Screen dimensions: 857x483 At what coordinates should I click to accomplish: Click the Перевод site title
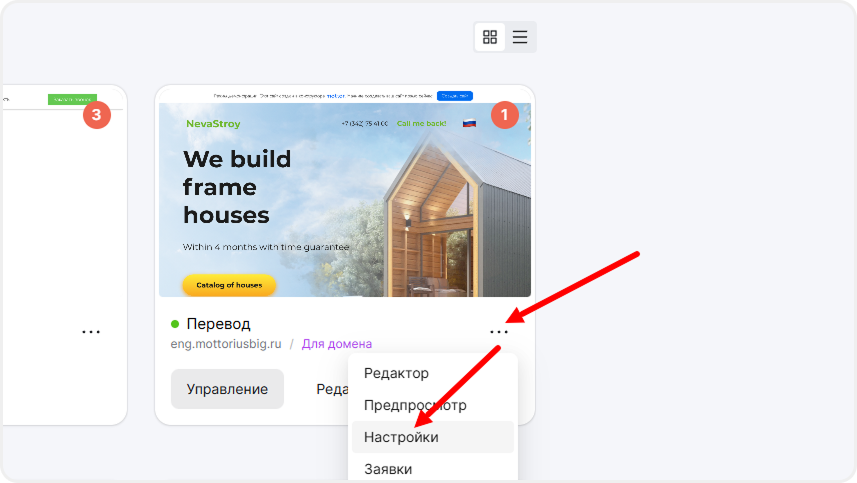pyautogui.click(x=218, y=324)
